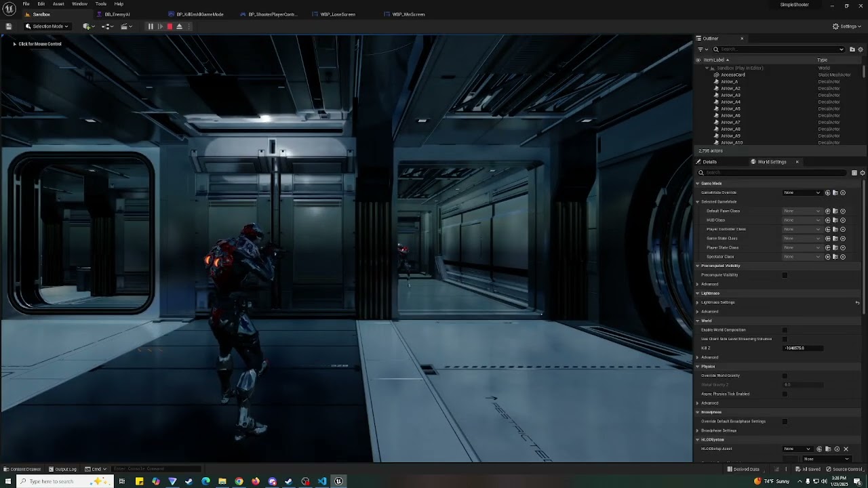Click the Outliner search field
The image size is (868, 488).
(778, 49)
